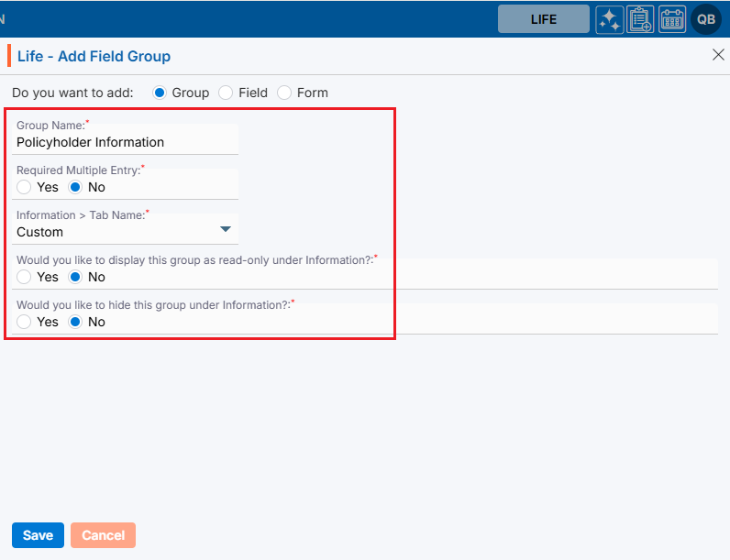Open the calendar icon in header
The width and height of the screenshot is (730, 560).
672,19
